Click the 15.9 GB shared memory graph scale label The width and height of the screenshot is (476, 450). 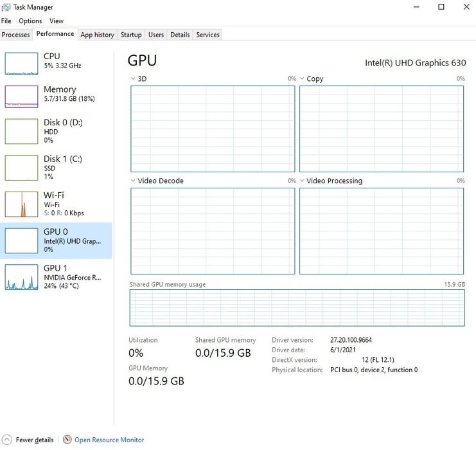454,284
